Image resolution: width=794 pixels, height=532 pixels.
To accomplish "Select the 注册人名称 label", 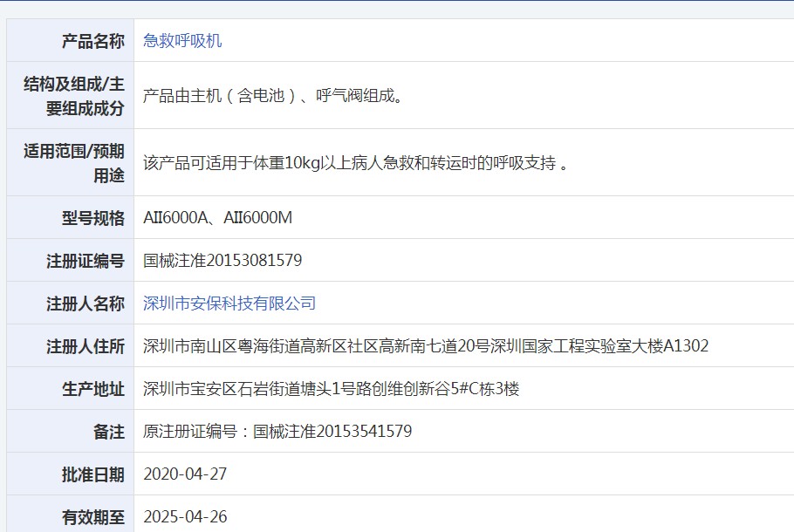I will 86,304.
